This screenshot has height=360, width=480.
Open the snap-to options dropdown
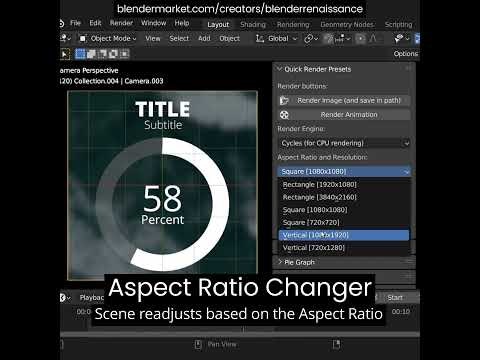[x=343, y=39]
